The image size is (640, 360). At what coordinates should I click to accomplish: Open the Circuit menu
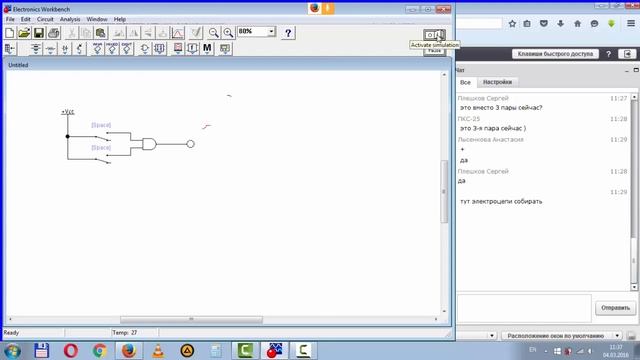coord(45,19)
